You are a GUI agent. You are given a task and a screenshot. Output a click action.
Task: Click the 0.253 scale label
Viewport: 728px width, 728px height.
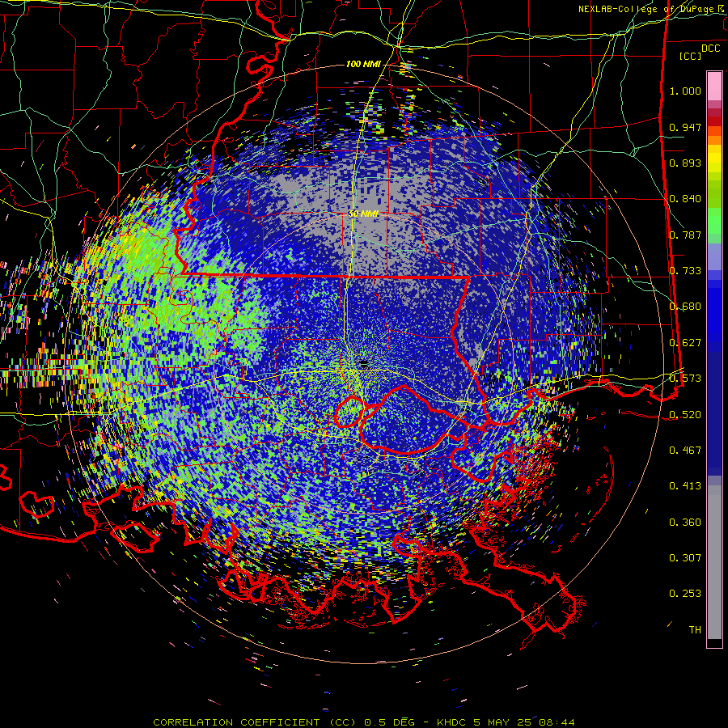click(x=685, y=594)
